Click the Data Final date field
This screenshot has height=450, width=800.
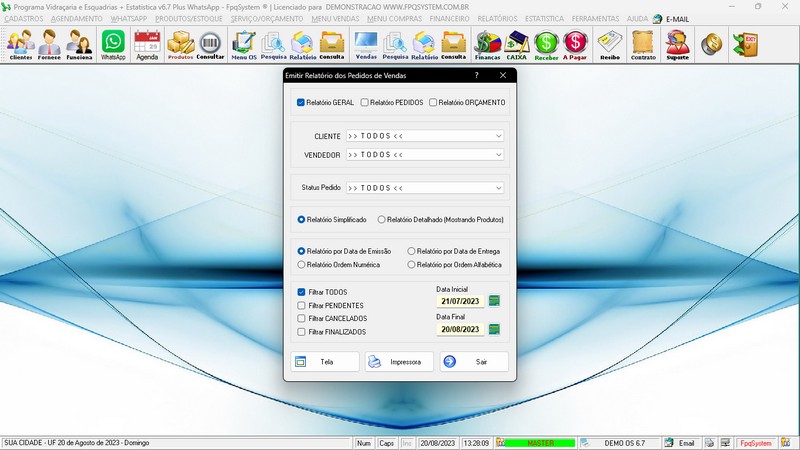coord(460,329)
